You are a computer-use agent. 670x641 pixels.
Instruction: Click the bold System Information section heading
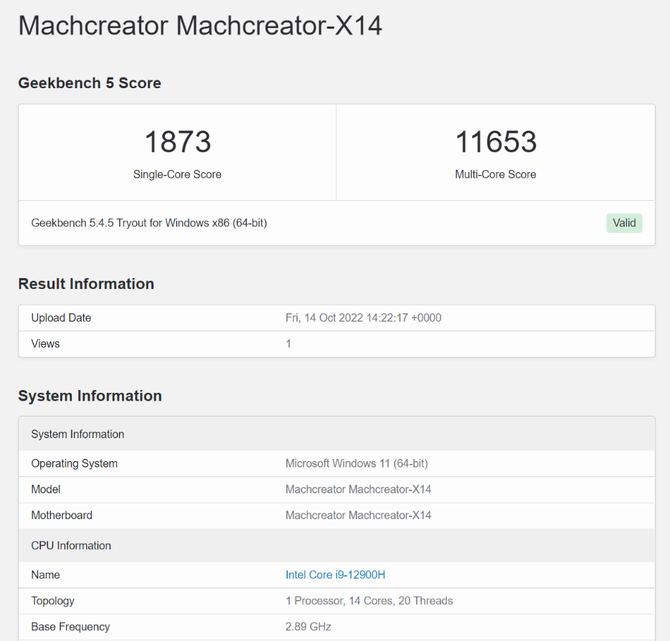coord(90,396)
